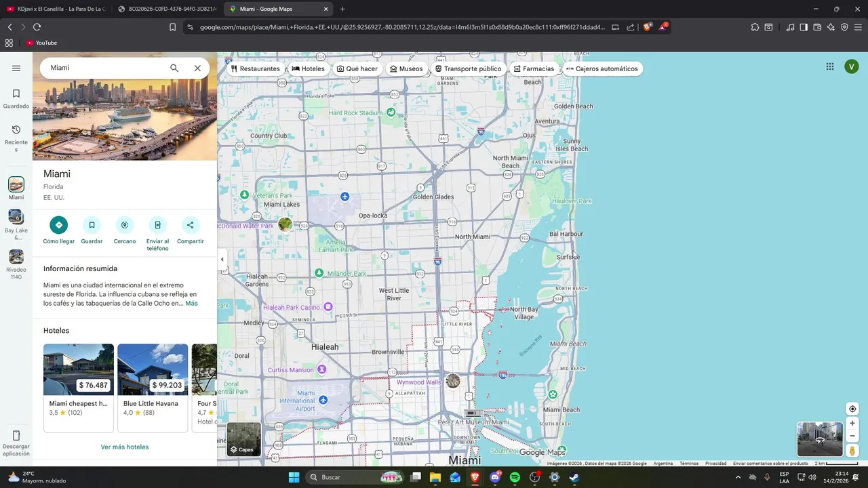Image resolution: width=868 pixels, height=488 pixels.
Task: Open the Brave Shields lion icon
Action: pyautogui.click(x=648, y=27)
